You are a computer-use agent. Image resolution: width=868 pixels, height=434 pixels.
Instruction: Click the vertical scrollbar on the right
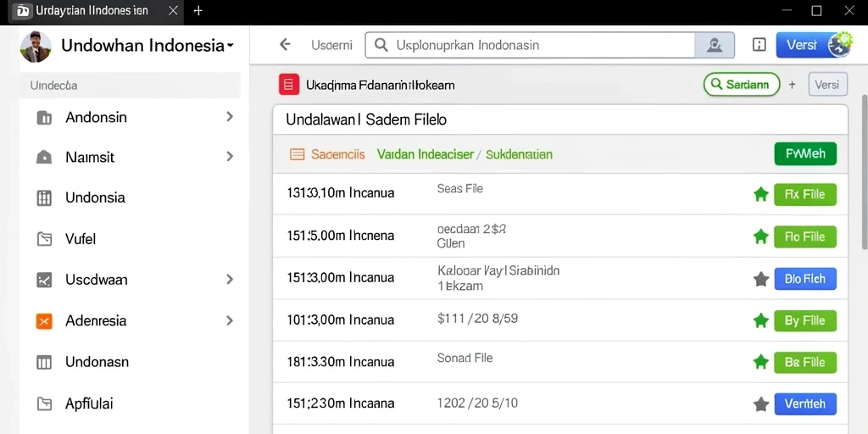coord(864,171)
